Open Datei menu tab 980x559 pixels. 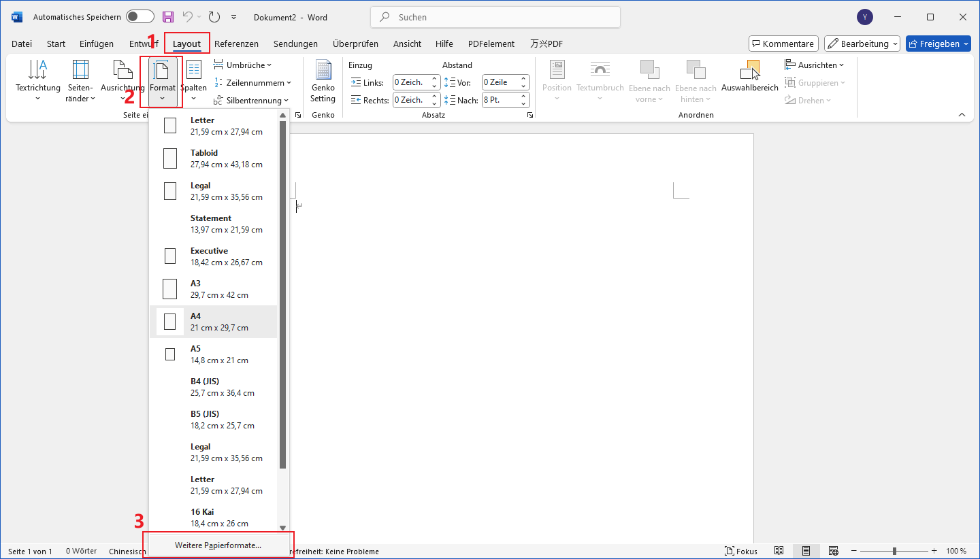tap(22, 44)
